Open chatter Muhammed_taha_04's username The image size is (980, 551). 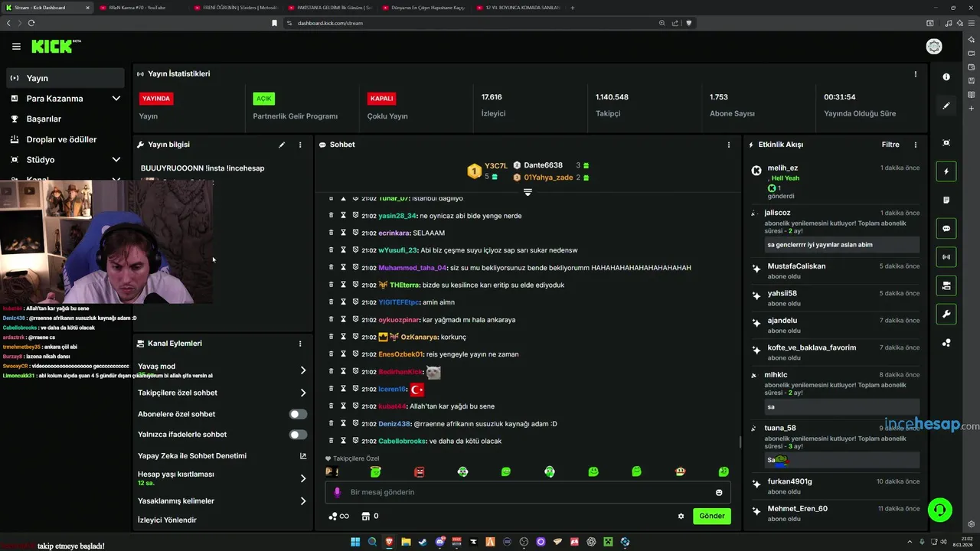[412, 268]
